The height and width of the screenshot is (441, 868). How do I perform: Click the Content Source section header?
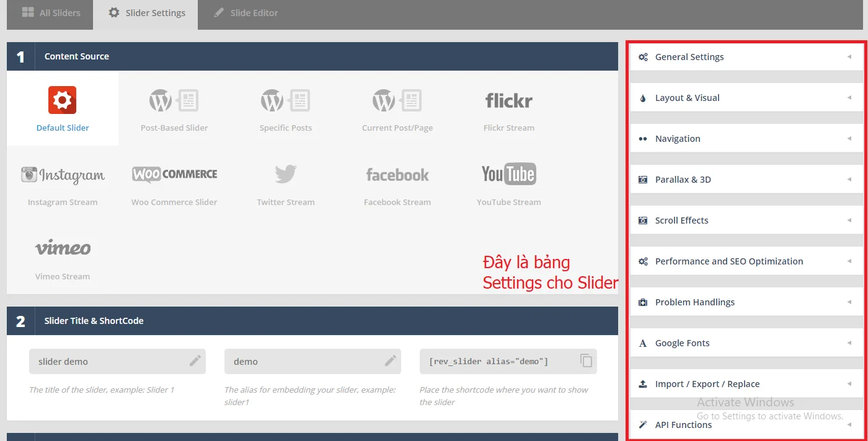pyautogui.click(x=312, y=56)
